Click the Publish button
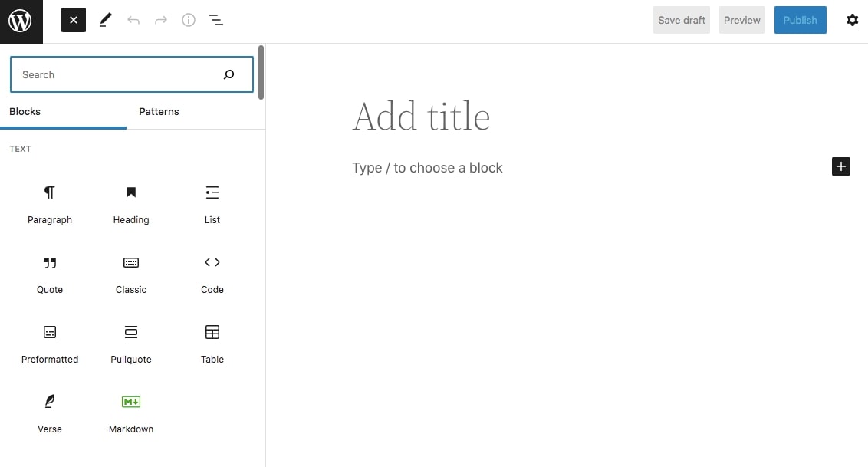Image resolution: width=868 pixels, height=467 pixels. click(x=800, y=20)
